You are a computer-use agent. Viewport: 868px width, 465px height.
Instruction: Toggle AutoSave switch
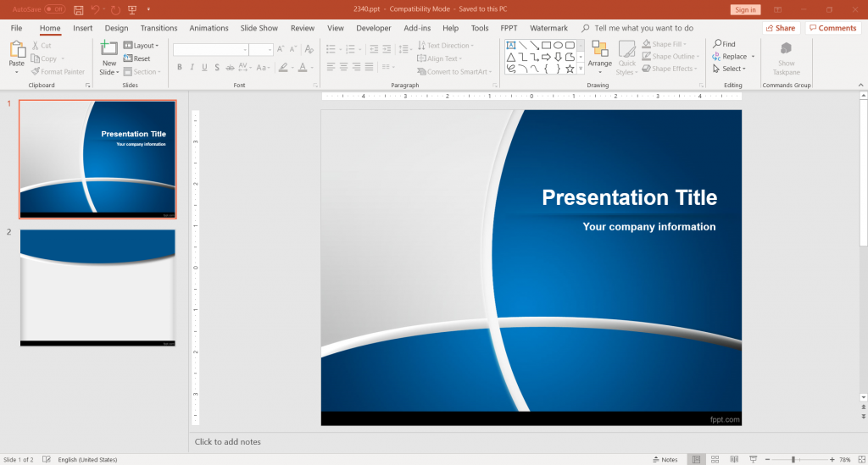55,9
